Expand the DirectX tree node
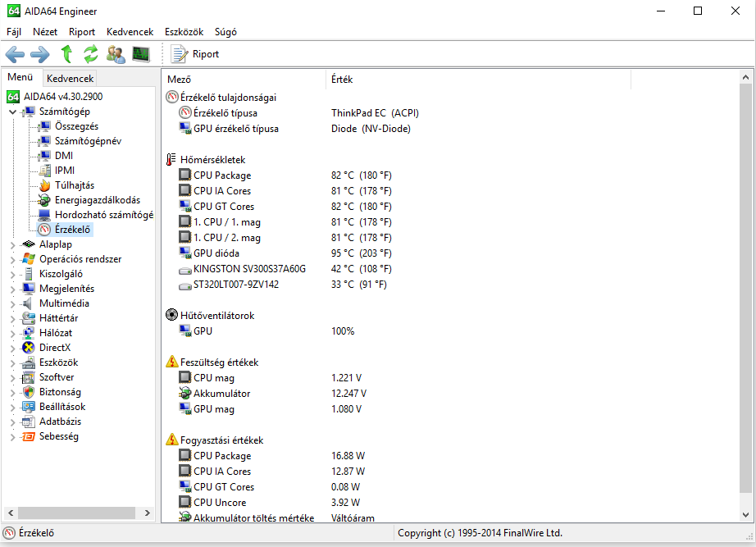This screenshot has height=547, width=756. [x=13, y=349]
